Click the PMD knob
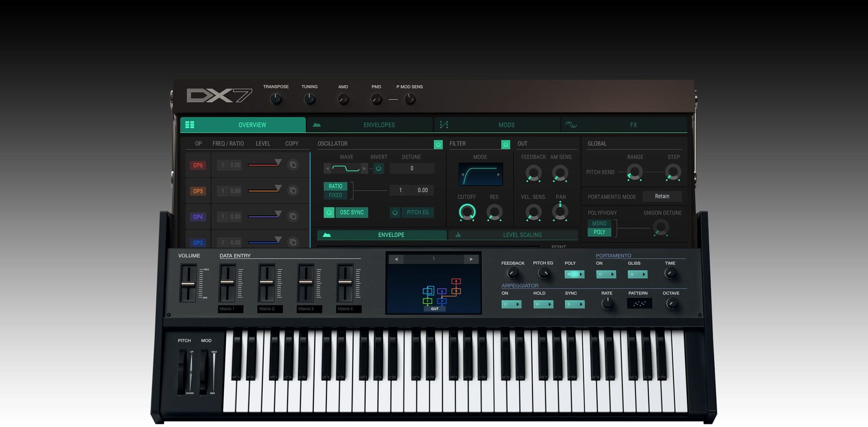 pyautogui.click(x=376, y=99)
